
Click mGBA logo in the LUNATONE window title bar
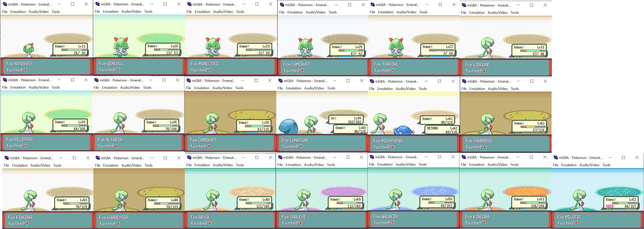280,81
